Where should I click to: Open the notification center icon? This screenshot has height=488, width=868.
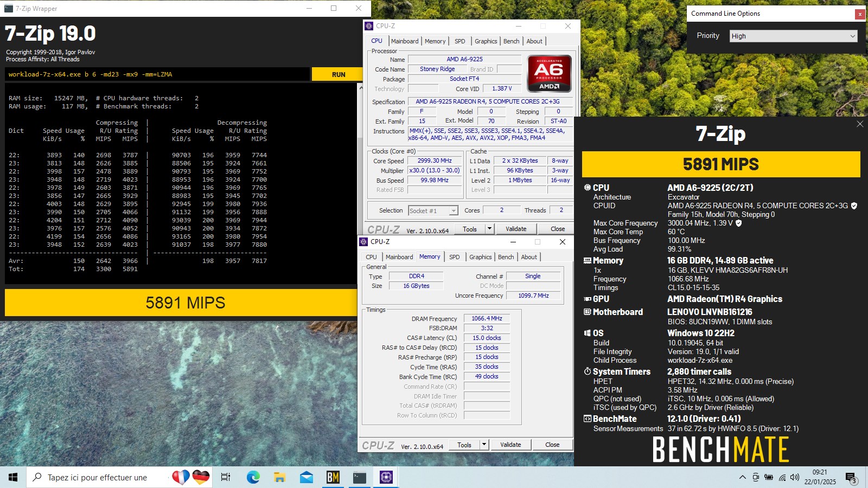(x=851, y=478)
